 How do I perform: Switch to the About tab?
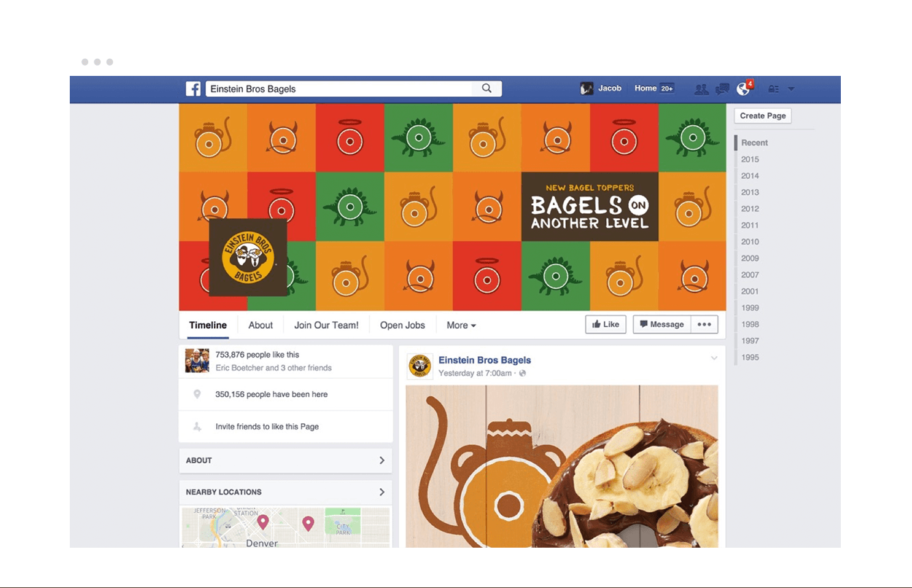[x=261, y=325]
